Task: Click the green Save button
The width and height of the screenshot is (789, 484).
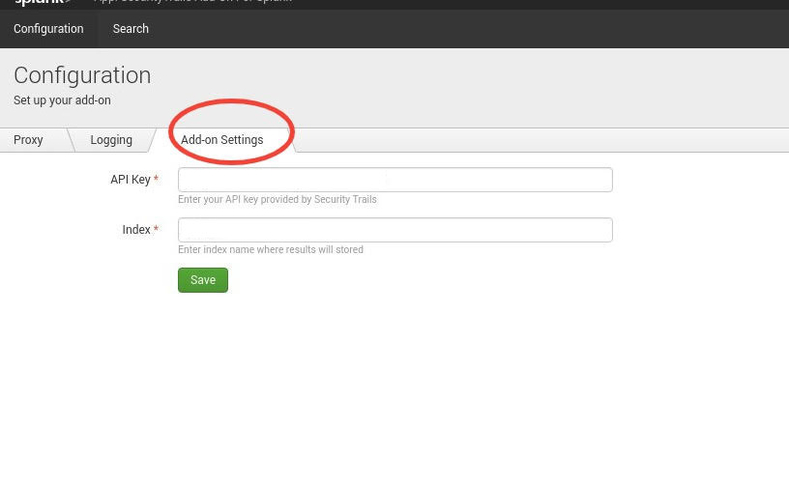Action: [x=203, y=280]
